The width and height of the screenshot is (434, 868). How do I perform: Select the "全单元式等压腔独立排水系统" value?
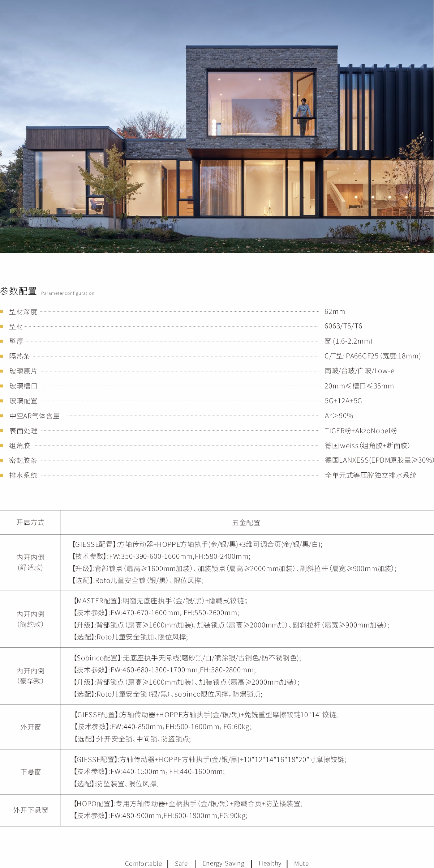(370, 475)
